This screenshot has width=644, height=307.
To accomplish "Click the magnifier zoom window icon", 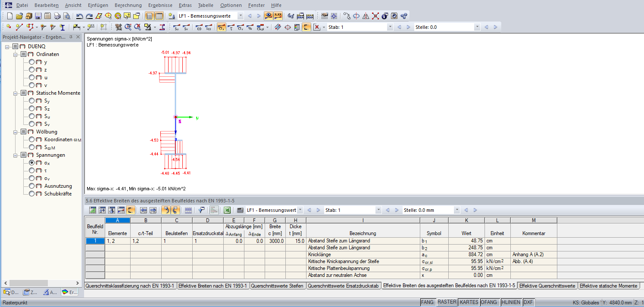I will (x=128, y=27).
